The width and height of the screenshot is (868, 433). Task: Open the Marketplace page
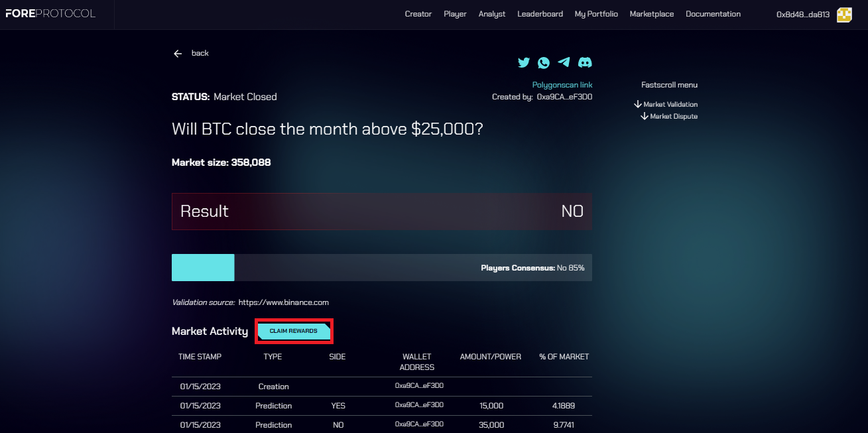(x=651, y=14)
